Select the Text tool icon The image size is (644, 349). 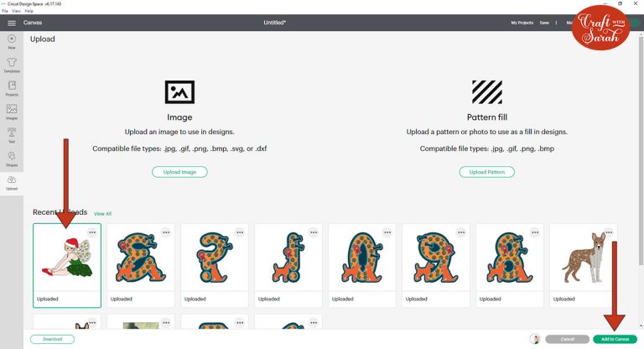click(12, 135)
